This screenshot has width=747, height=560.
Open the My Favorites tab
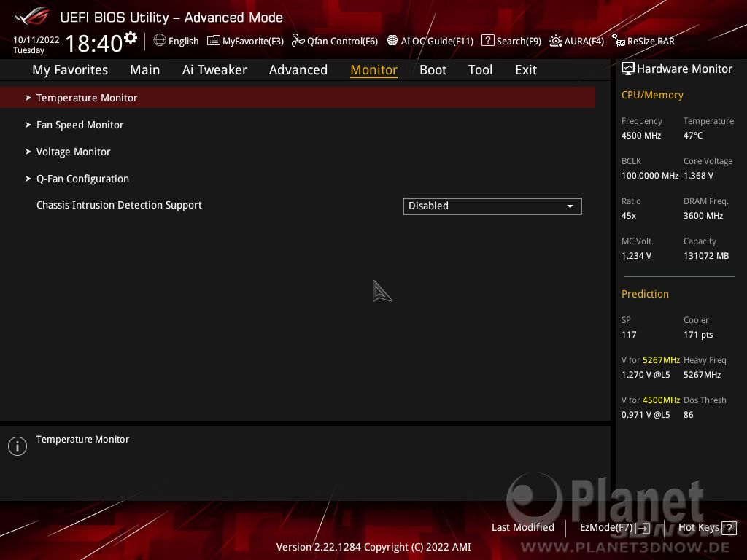point(70,70)
